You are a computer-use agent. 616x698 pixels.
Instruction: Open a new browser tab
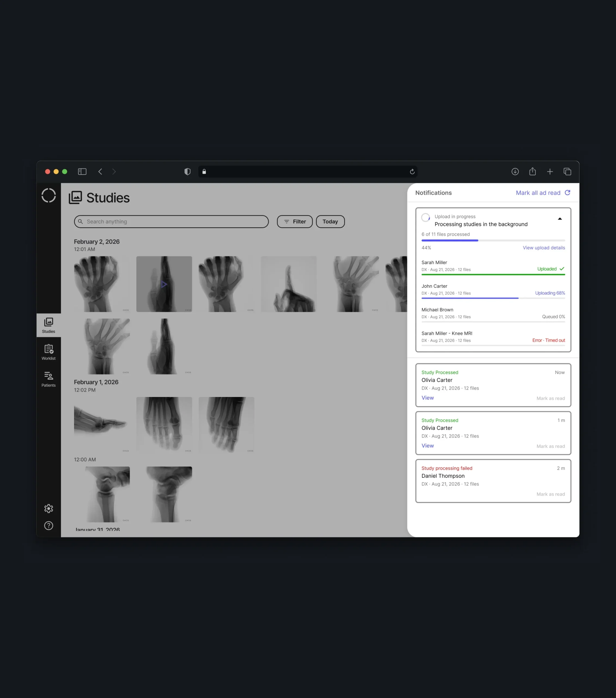coord(550,172)
